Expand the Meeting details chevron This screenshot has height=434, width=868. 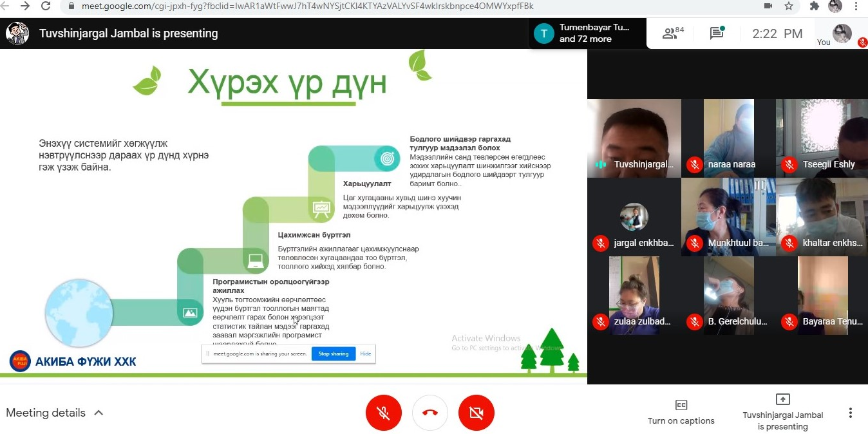[x=99, y=413]
